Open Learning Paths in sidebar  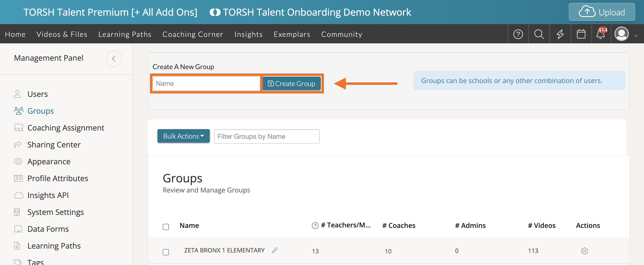tap(54, 245)
